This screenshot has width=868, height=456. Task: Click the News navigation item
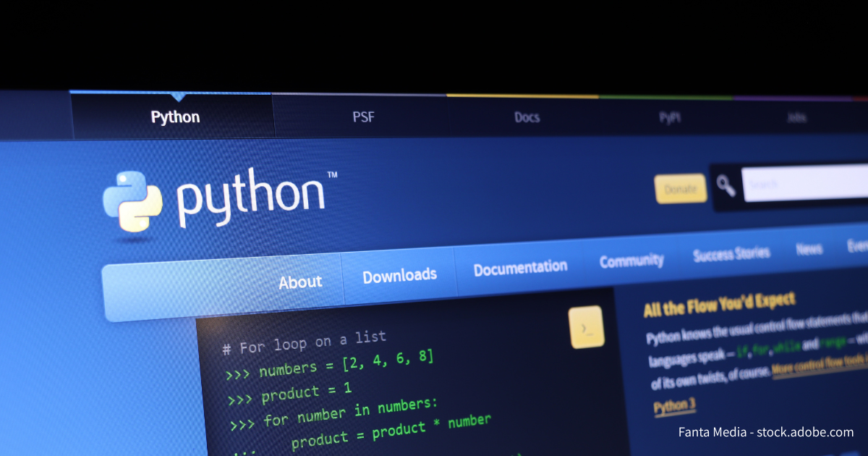[808, 248]
